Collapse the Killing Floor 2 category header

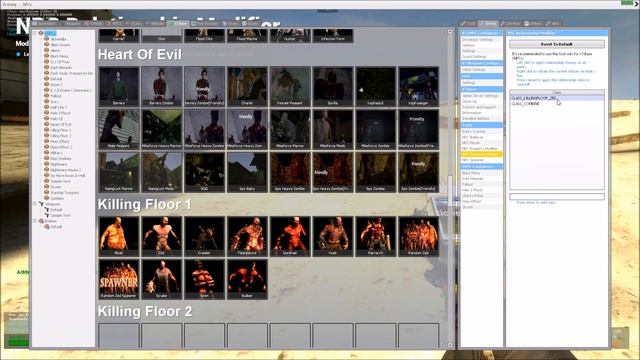point(145,311)
